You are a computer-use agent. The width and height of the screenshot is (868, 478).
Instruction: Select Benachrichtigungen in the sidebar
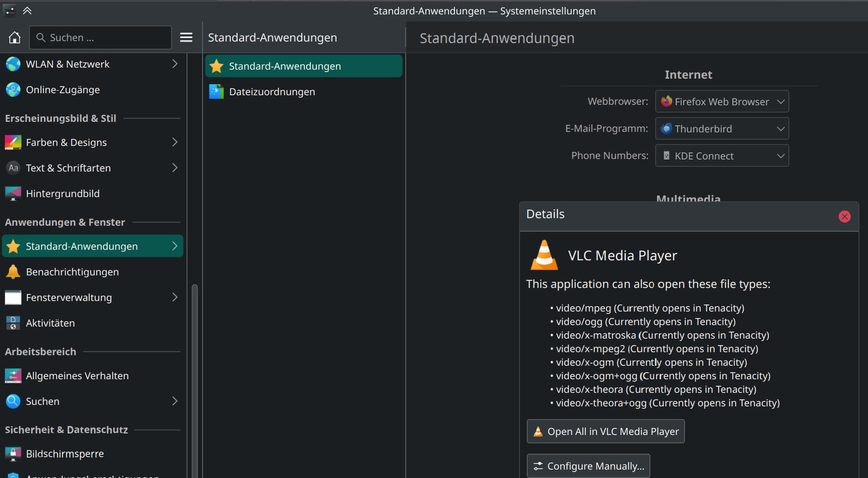click(x=93, y=272)
